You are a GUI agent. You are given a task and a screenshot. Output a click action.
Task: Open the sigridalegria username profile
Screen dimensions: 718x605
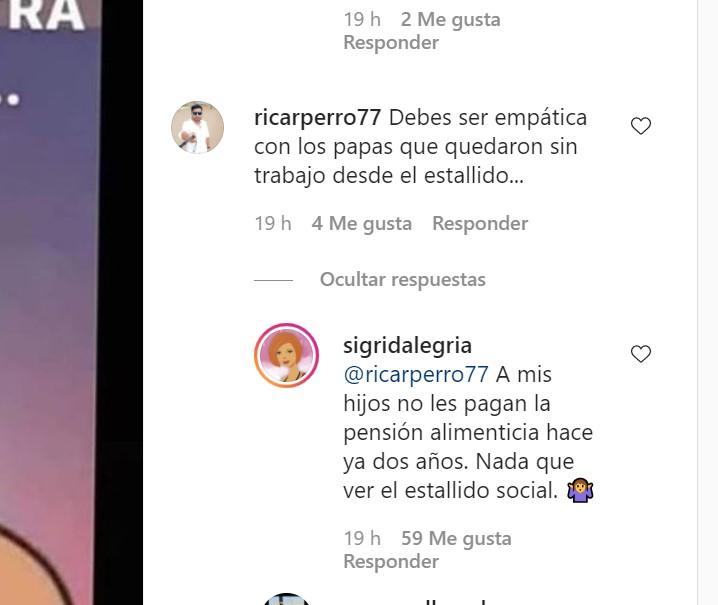click(407, 346)
